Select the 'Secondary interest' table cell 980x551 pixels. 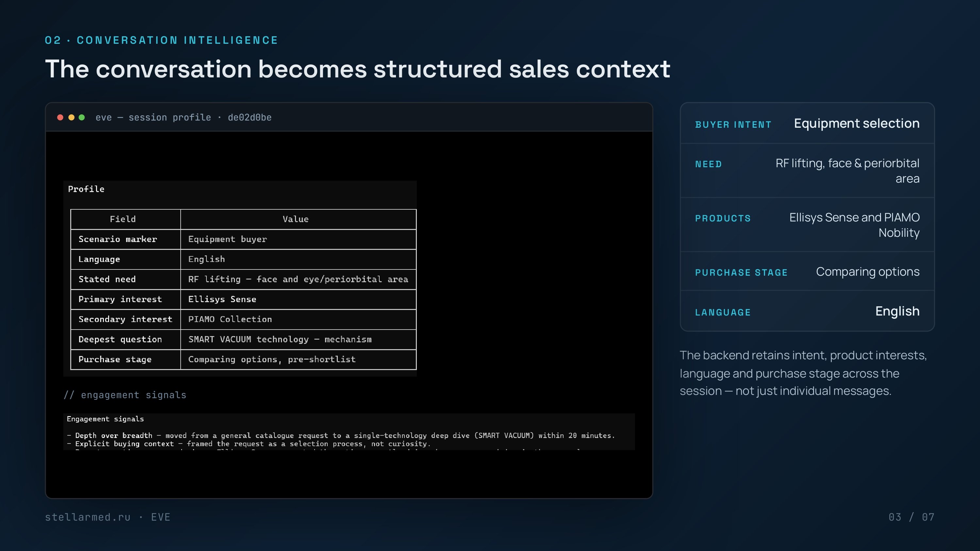coord(125,319)
